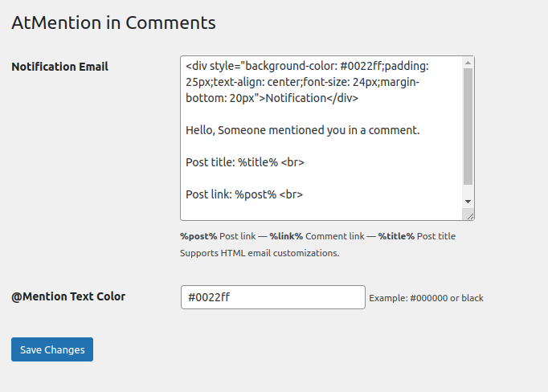The width and height of the screenshot is (548, 392).
Task: Click the textarea resize handle corner
Action: 469,215
